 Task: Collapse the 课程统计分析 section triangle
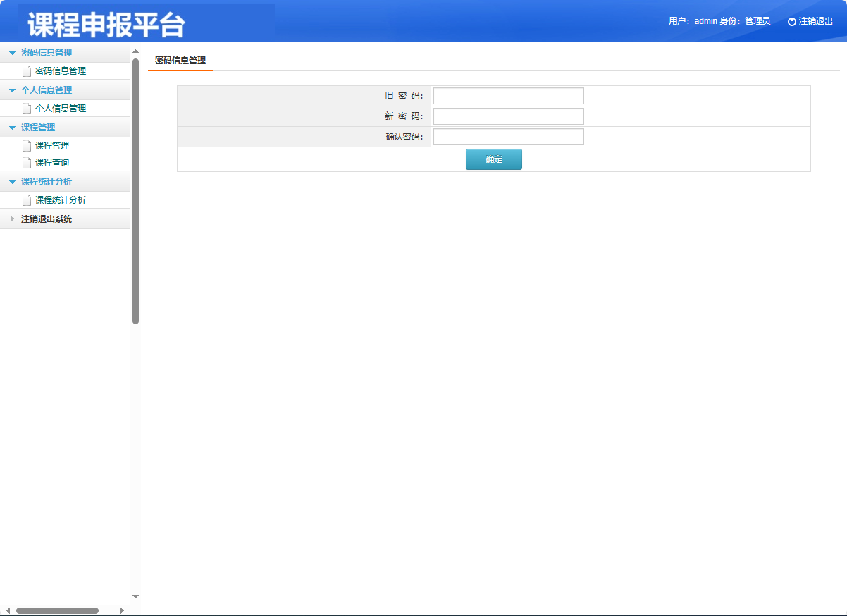click(x=12, y=181)
